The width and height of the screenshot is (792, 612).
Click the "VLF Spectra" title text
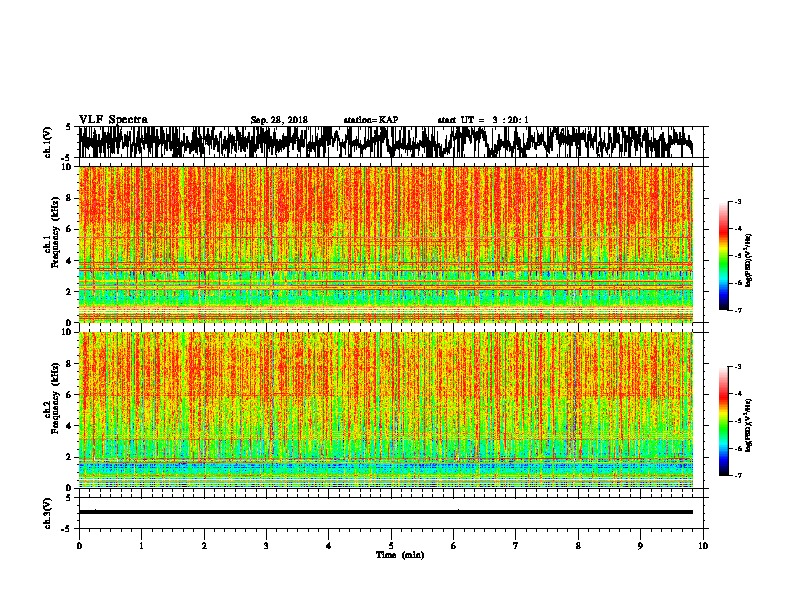click(x=113, y=120)
